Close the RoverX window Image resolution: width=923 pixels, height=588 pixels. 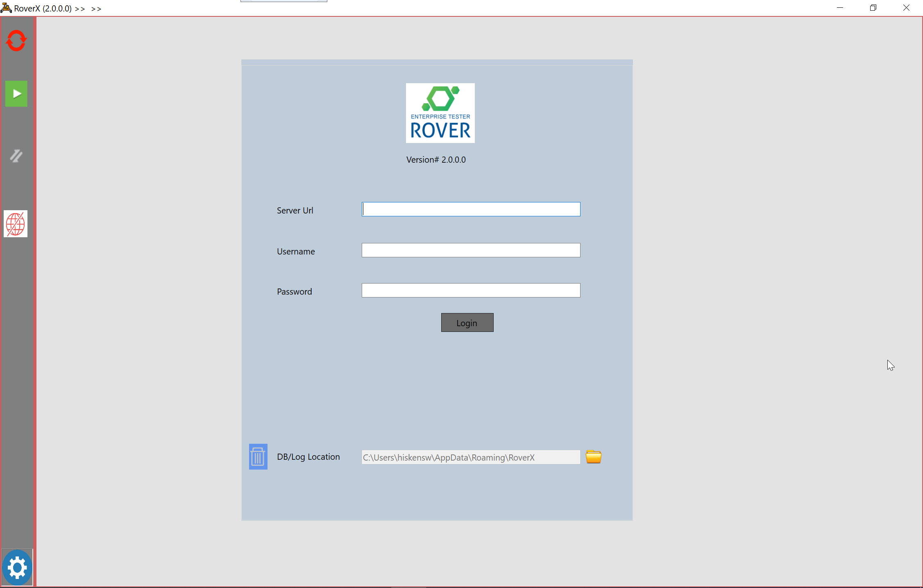[x=906, y=8]
